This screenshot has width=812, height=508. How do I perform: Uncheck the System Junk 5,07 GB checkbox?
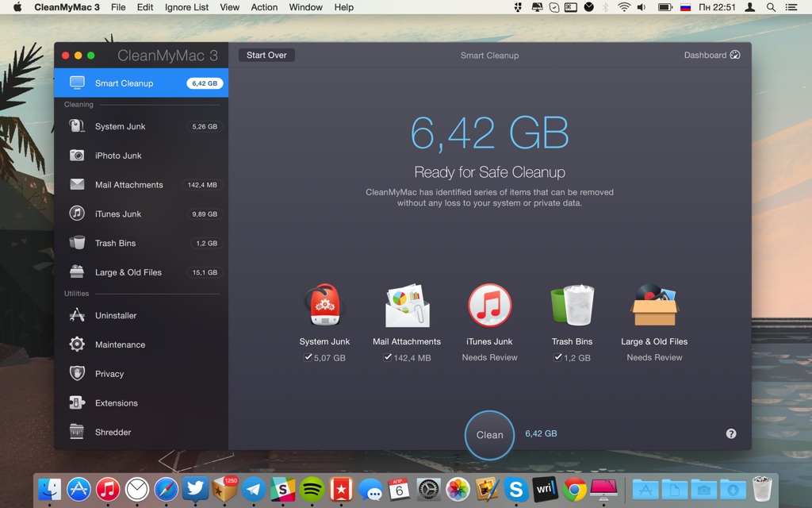point(308,357)
